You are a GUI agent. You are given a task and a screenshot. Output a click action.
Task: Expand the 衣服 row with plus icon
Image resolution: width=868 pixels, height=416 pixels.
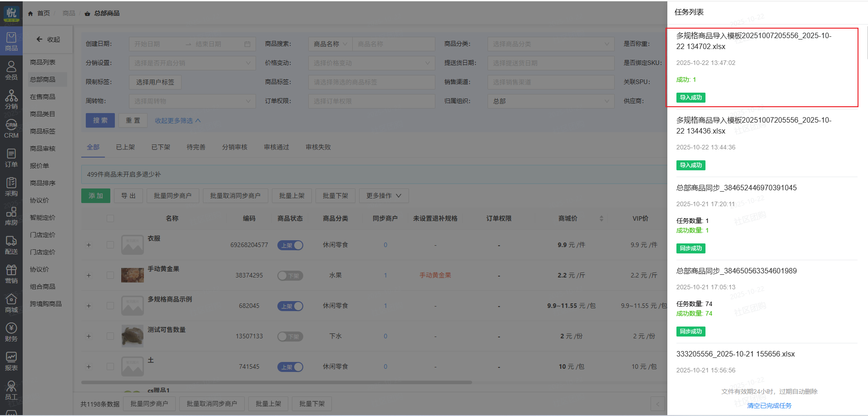89,245
